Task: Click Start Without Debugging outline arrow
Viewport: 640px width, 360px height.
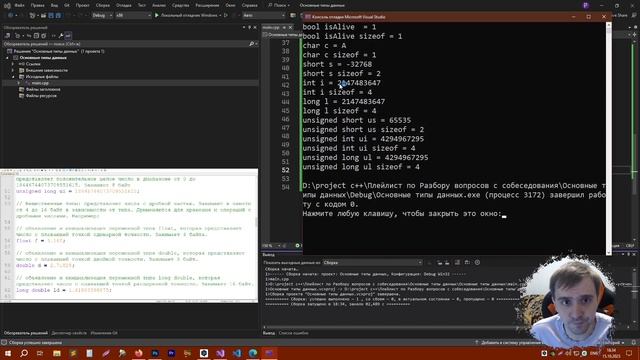Action: pyautogui.click(x=225, y=15)
